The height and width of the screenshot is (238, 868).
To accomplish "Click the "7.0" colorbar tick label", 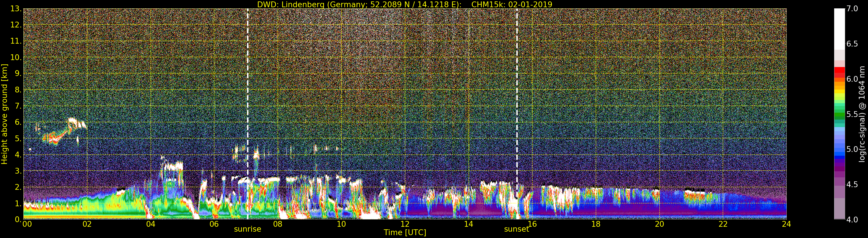I will click(x=852, y=9).
